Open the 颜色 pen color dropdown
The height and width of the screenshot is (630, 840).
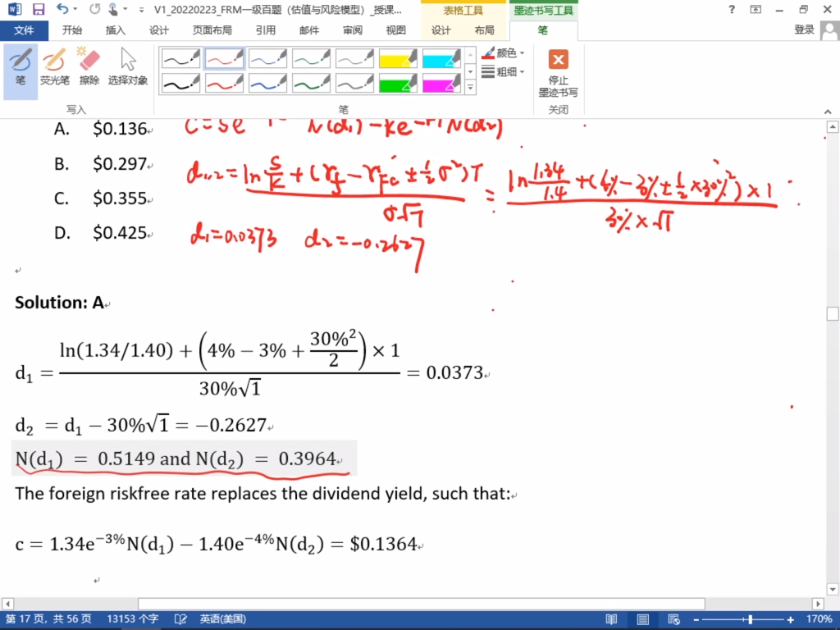[504, 53]
